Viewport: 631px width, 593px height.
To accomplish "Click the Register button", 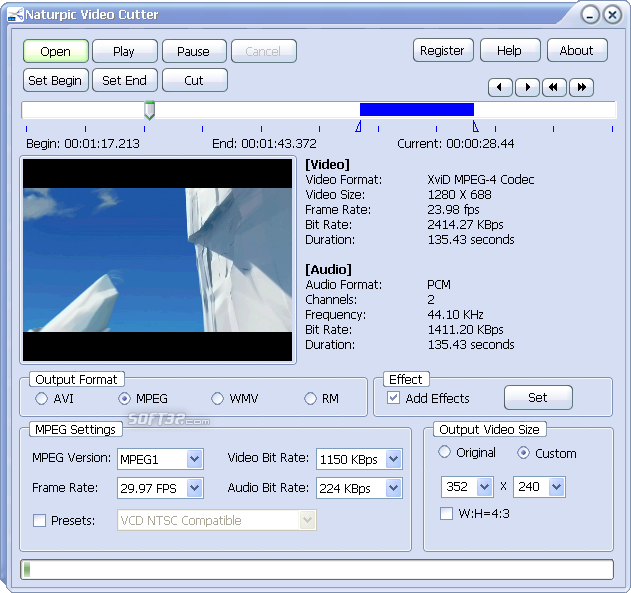I will coord(443,50).
